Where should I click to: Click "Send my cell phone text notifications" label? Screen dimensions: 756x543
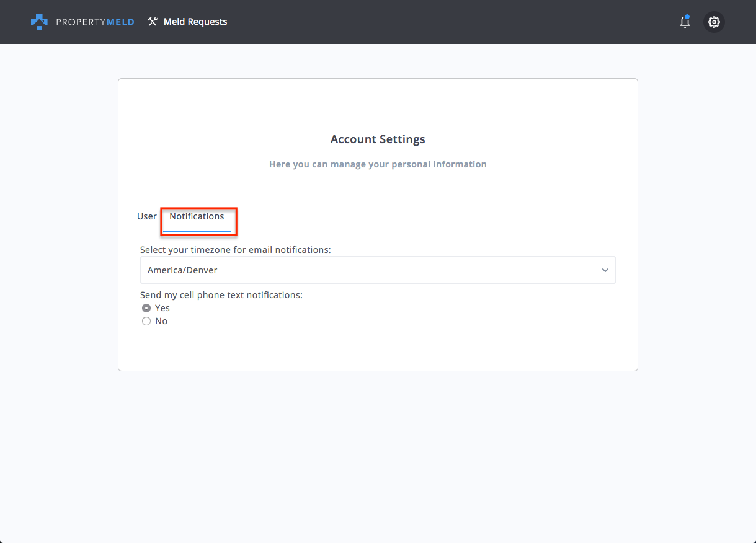coord(221,295)
